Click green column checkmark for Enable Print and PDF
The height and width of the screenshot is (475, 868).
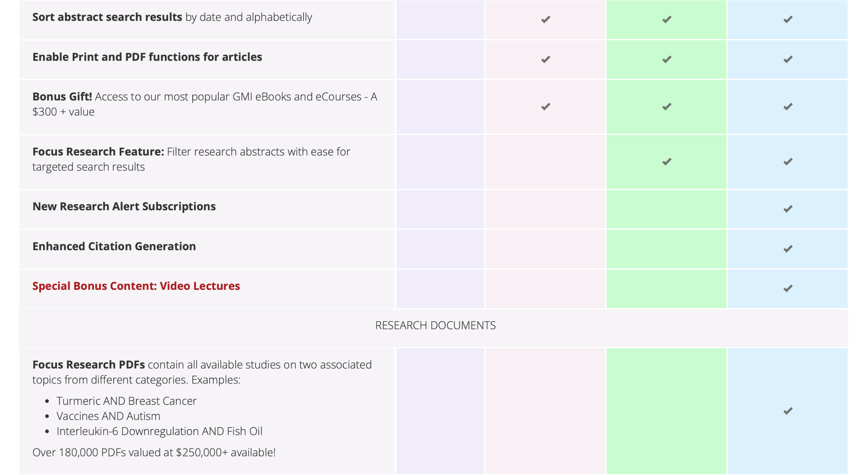pos(666,59)
